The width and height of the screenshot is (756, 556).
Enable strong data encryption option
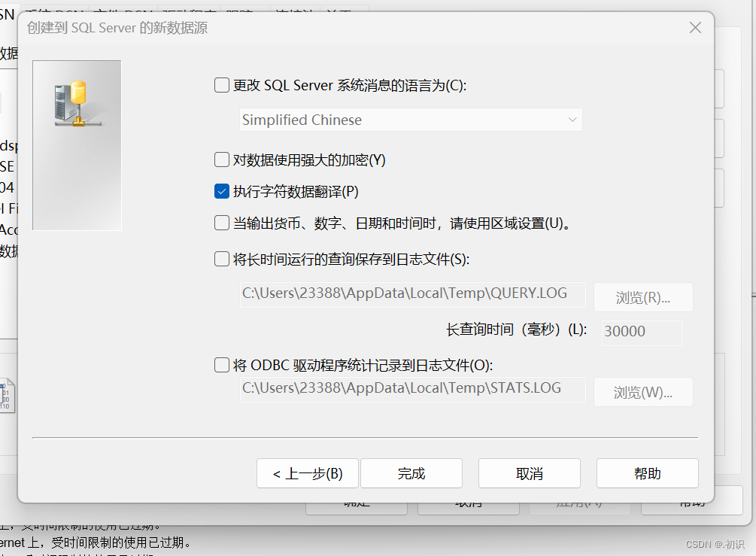[x=221, y=160]
